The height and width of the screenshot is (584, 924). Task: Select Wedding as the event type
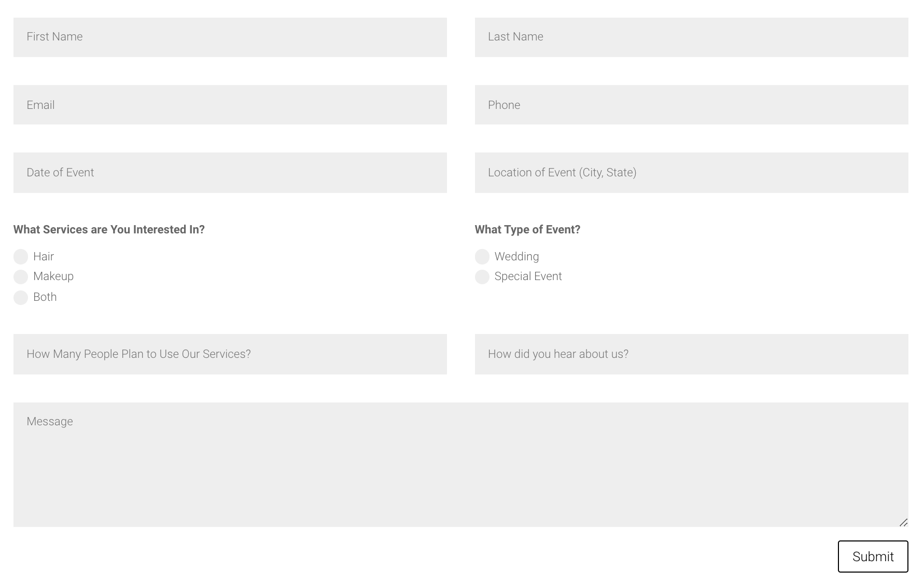[482, 257]
